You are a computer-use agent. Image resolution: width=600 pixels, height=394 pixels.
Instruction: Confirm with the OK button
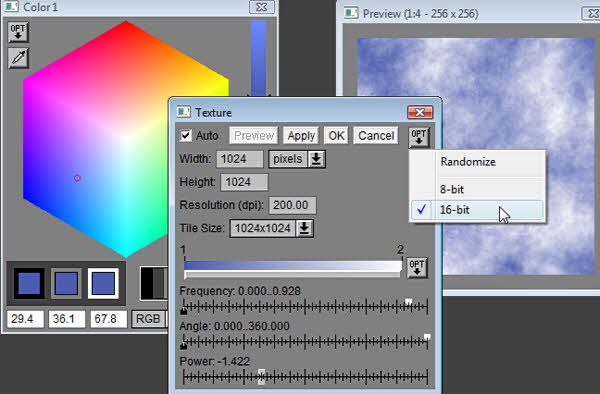(336, 135)
